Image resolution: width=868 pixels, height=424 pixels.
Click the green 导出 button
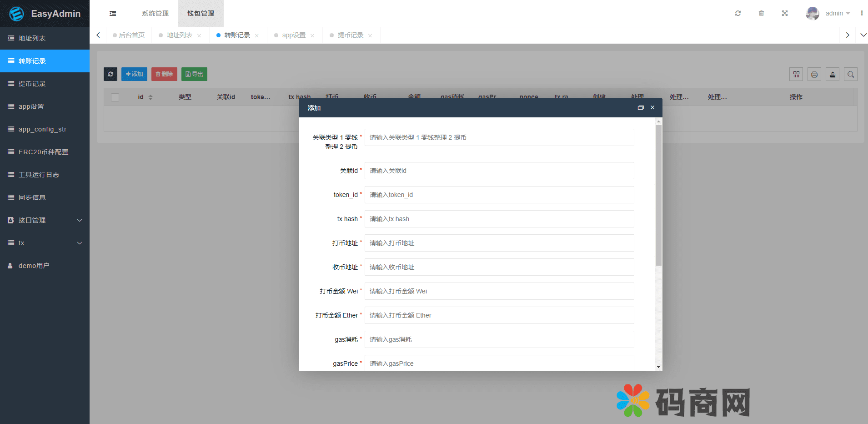pyautogui.click(x=194, y=74)
